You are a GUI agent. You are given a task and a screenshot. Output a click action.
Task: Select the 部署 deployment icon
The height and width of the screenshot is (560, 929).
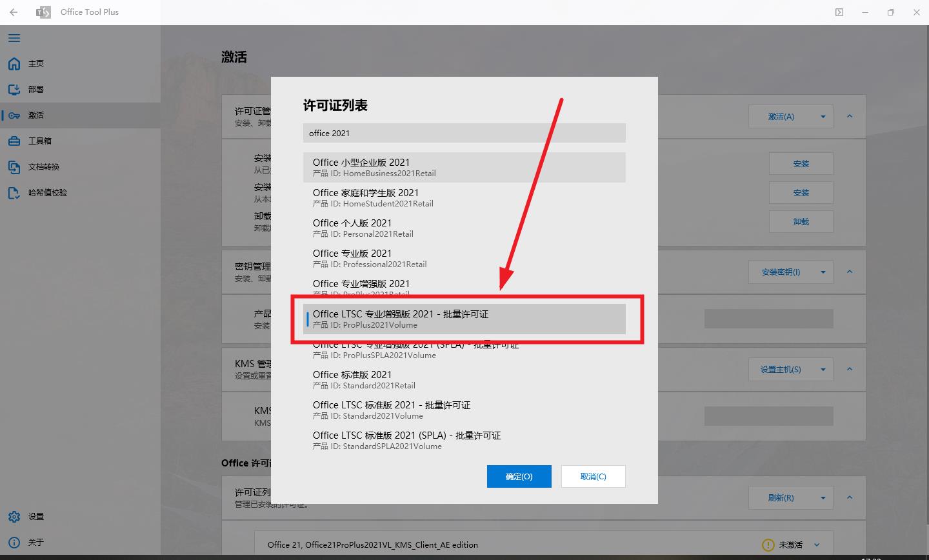click(x=14, y=89)
